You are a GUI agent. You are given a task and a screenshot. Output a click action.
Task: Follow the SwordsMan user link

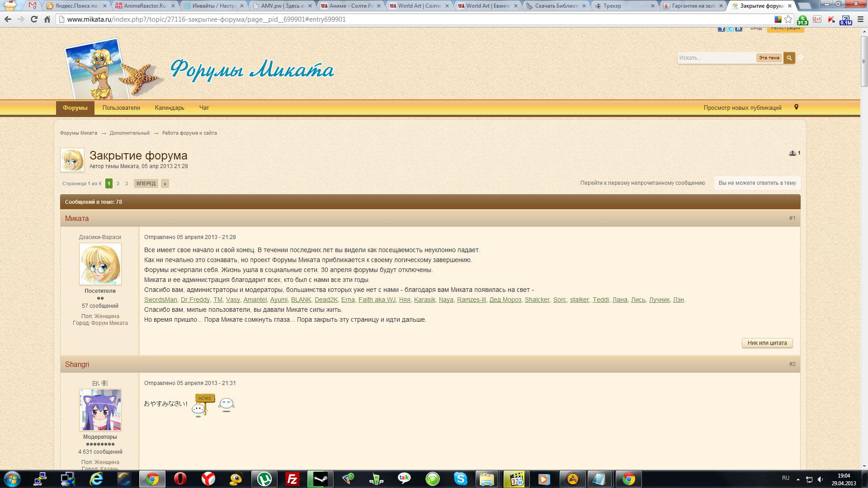tap(160, 300)
